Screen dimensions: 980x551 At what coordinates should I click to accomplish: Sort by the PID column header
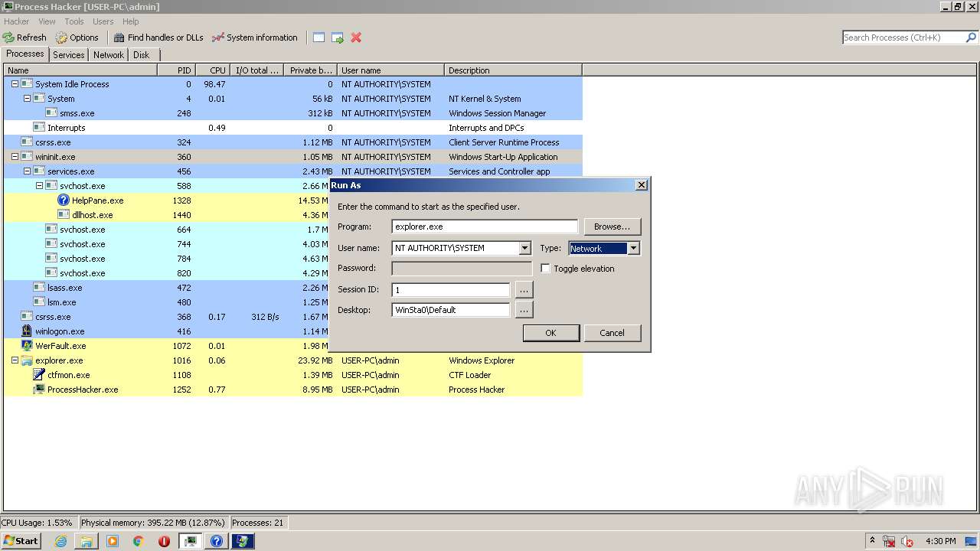177,70
